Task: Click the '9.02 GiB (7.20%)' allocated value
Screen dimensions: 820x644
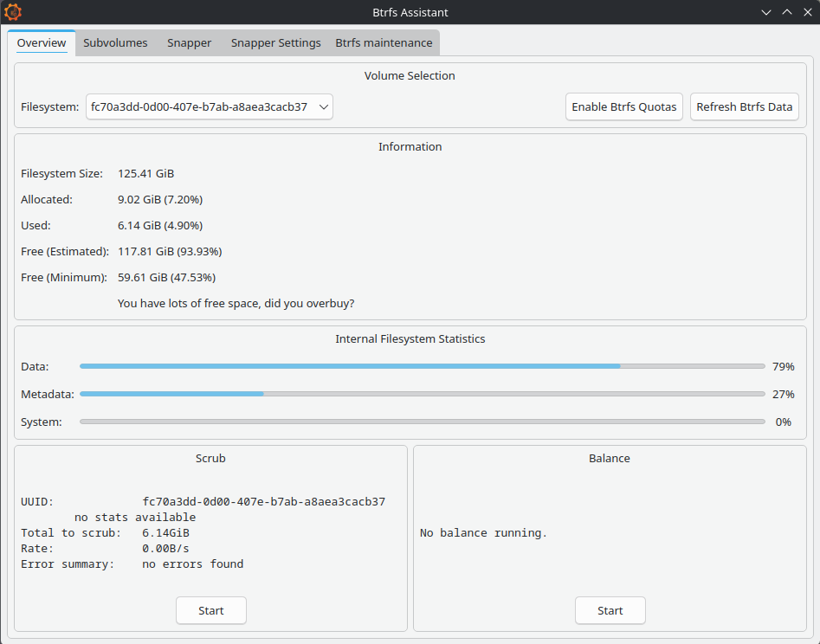Action: [160, 200]
